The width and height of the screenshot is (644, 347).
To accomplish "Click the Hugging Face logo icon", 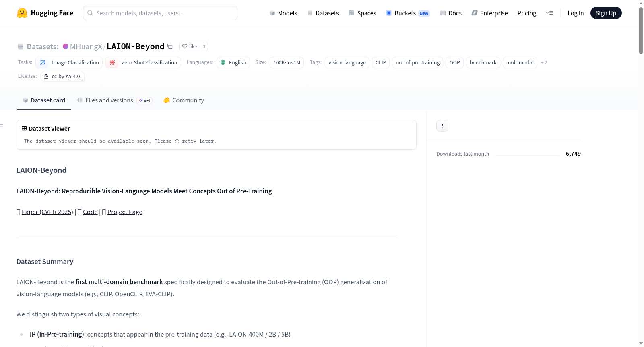I will (22, 13).
